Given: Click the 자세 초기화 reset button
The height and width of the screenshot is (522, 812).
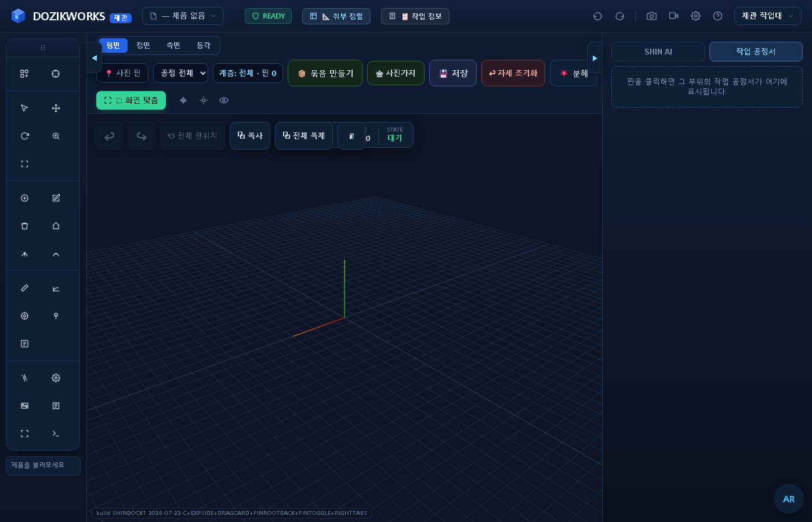Looking at the screenshot, I should [x=513, y=73].
